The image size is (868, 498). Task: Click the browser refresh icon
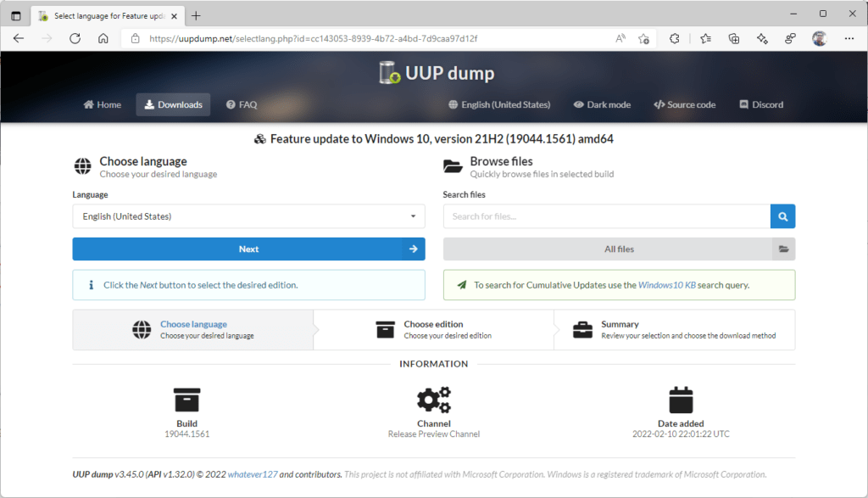[x=75, y=38]
